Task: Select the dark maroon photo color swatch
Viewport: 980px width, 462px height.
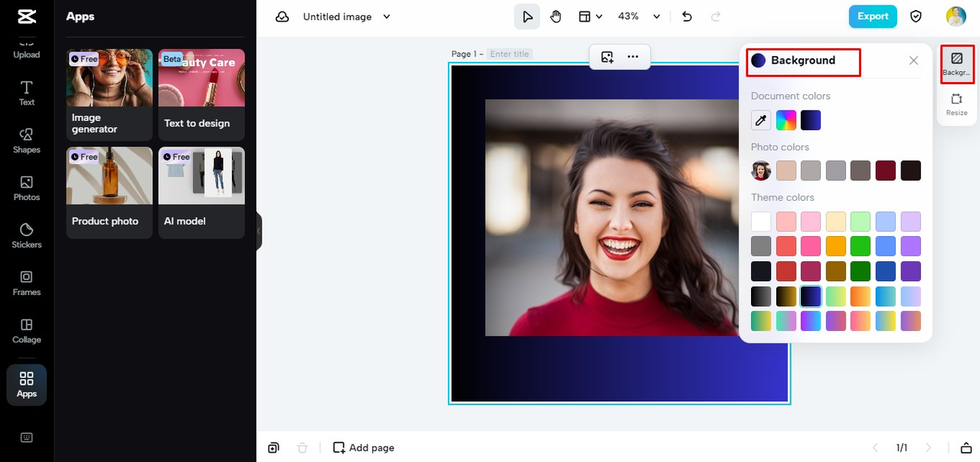Action: 886,171
